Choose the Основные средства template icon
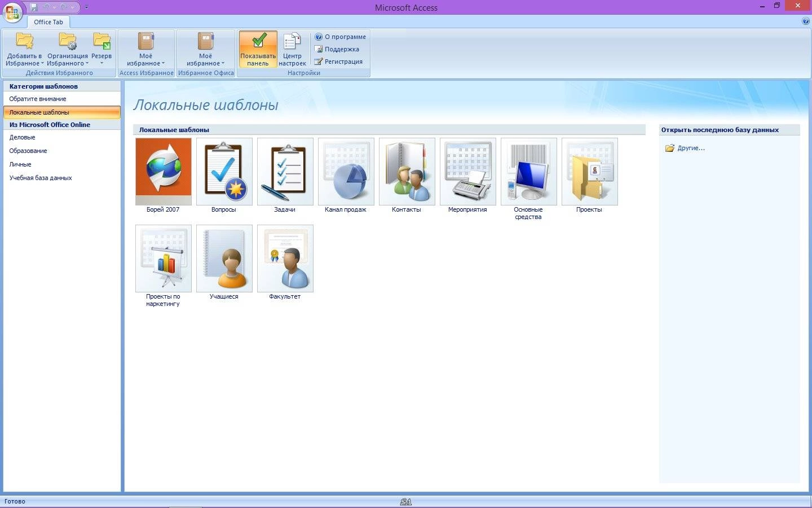 (529, 172)
